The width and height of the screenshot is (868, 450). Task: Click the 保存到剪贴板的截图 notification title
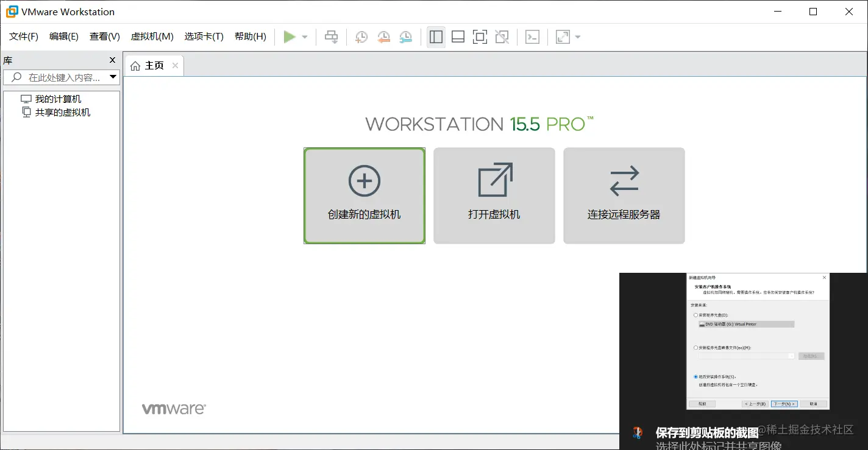click(x=707, y=432)
